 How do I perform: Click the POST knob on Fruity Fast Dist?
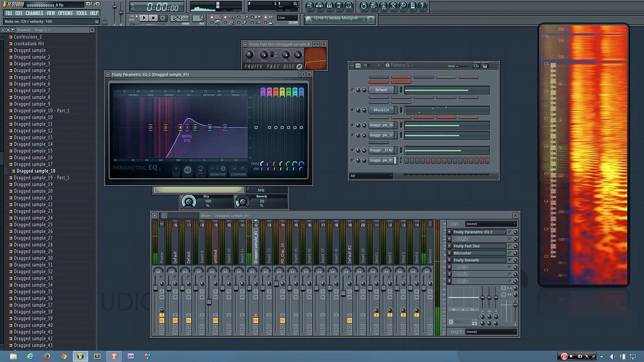coord(298,55)
